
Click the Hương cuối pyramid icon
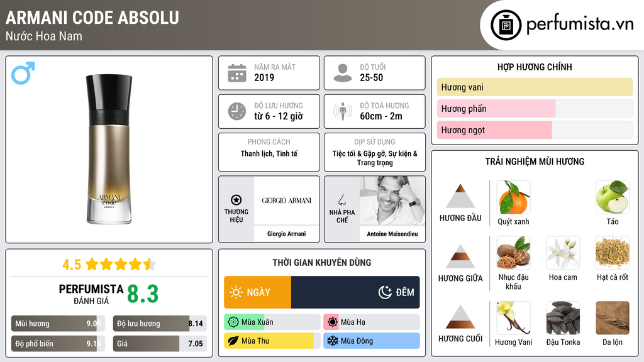click(460, 317)
